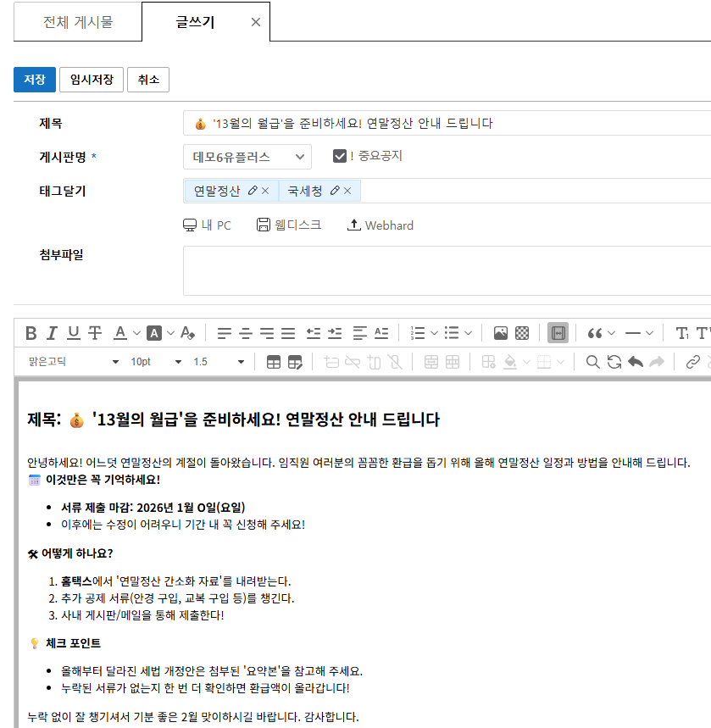Insert an image into the post
Image resolution: width=711 pixels, height=728 pixels.
(x=500, y=333)
